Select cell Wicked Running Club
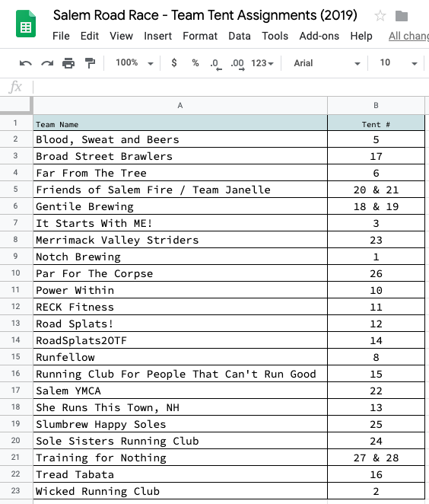This screenshot has width=429, height=504. (180, 491)
